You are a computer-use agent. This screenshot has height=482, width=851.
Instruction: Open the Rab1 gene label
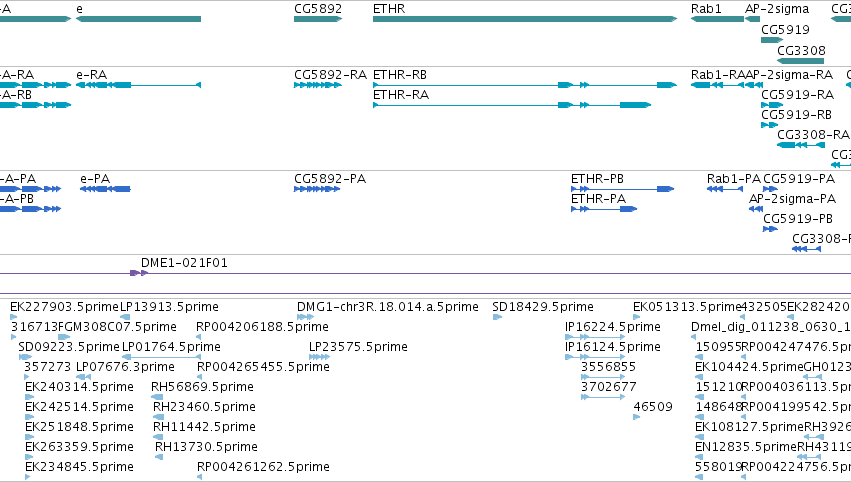coord(706,9)
